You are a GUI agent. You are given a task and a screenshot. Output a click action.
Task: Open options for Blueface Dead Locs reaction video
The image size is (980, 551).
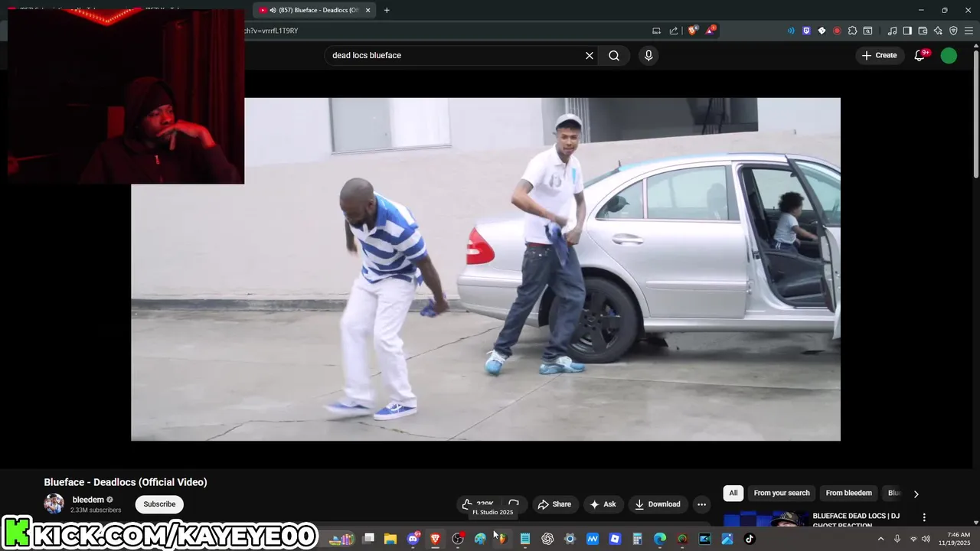tap(924, 517)
